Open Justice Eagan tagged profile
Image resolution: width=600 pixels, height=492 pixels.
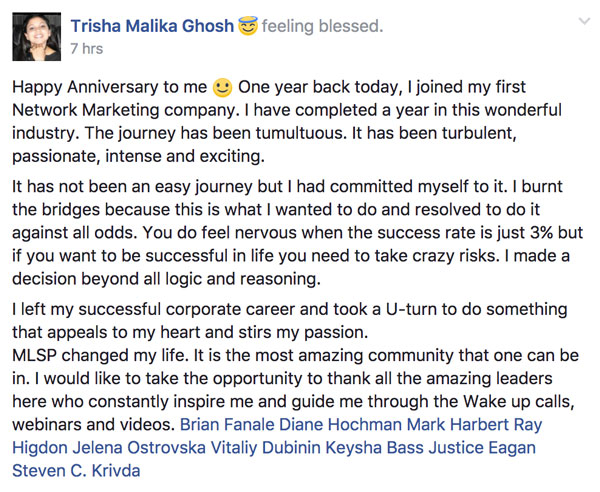tap(482, 448)
